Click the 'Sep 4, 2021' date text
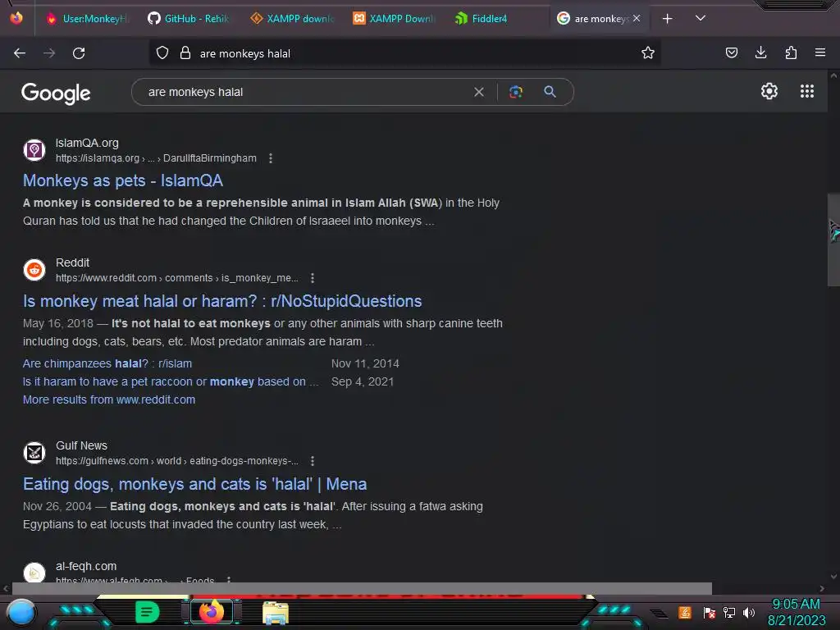This screenshot has height=630, width=840. click(x=362, y=381)
